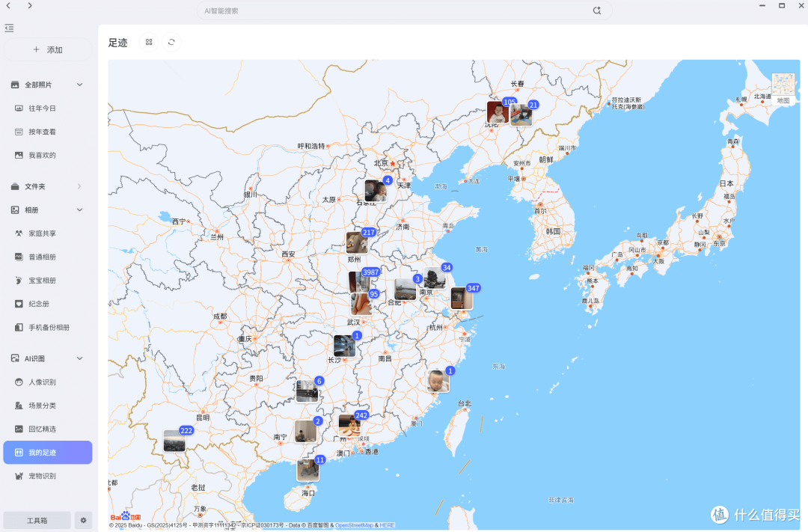
Task: Open the 21 photo cluster below 长春
Action: (x=521, y=114)
